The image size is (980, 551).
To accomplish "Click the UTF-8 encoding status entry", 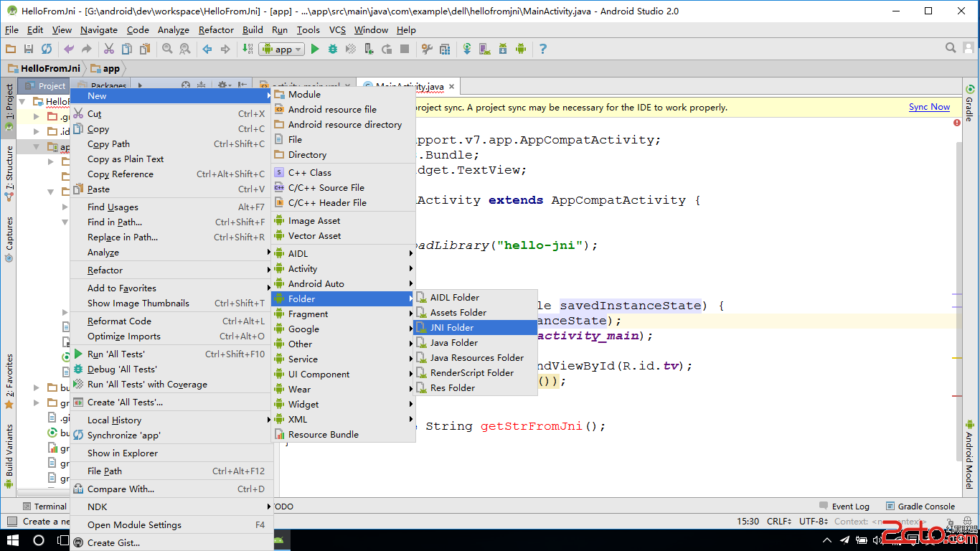I will tap(814, 521).
